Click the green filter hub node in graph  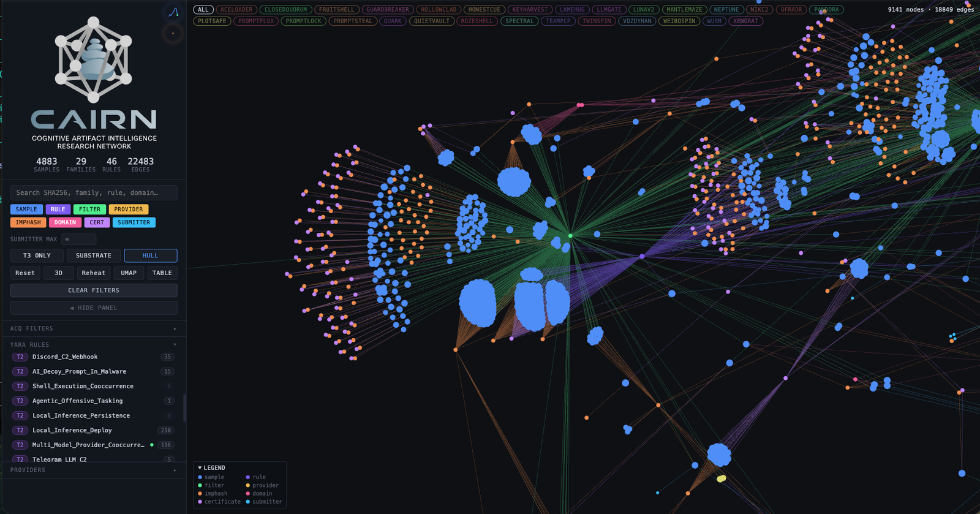(x=570, y=236)
